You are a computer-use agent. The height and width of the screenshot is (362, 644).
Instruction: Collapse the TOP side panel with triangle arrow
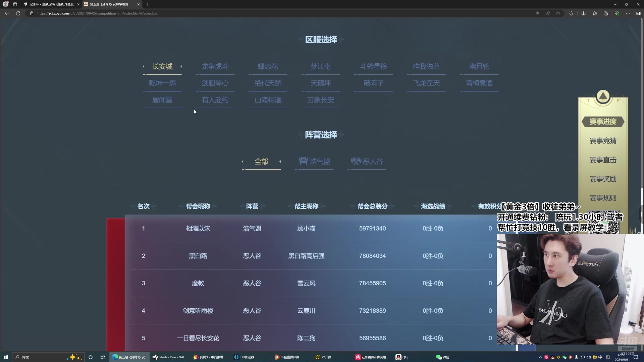click(603, 97)
